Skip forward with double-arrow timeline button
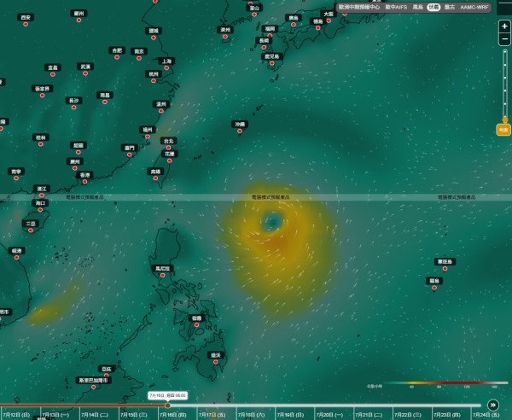 click(x=492, y=405)
